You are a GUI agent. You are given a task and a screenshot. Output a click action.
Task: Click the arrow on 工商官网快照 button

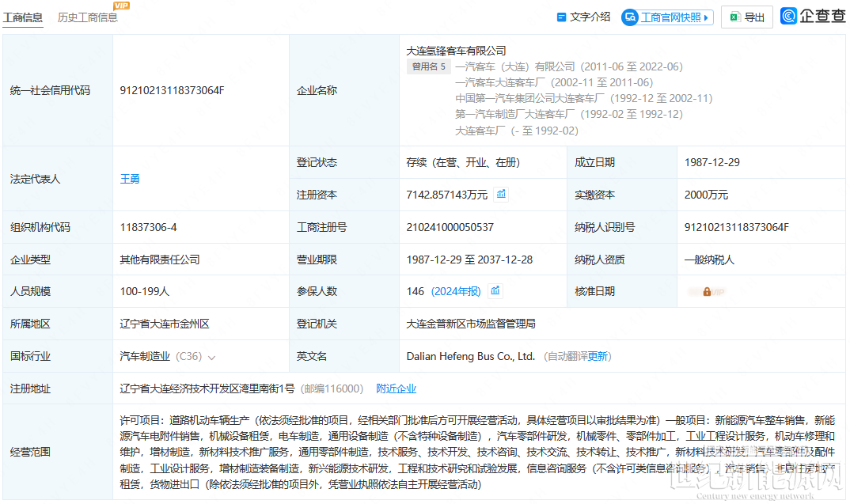click(705, 17)
